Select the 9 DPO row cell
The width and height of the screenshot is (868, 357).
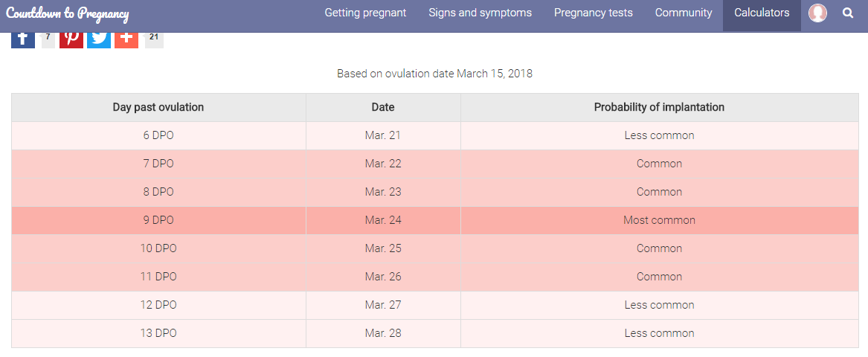(x=158, y=220)
